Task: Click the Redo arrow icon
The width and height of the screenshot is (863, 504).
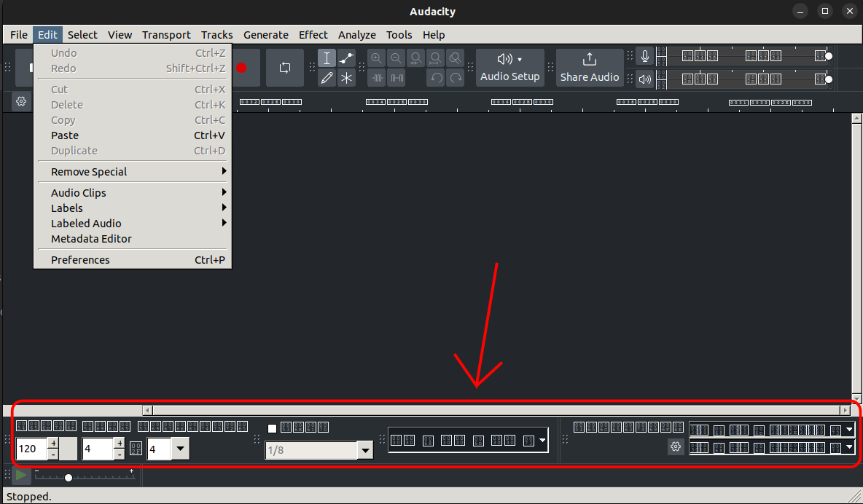Action: [x=455, y=78]
